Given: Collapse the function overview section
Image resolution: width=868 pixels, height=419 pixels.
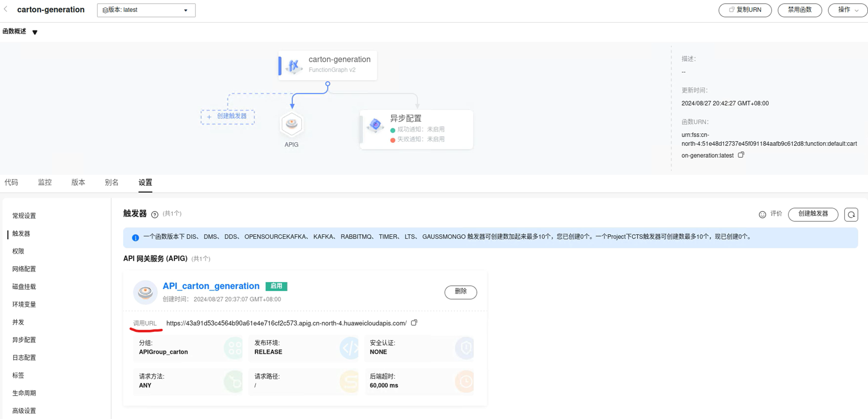Looking at the screenshot, I should click(35, 32).
